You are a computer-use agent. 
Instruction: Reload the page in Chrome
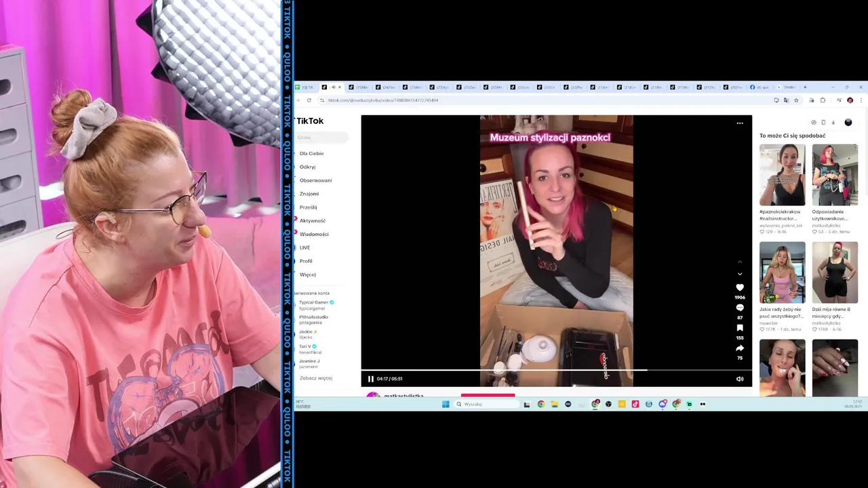pyautogui.click(x=309, y=100)
